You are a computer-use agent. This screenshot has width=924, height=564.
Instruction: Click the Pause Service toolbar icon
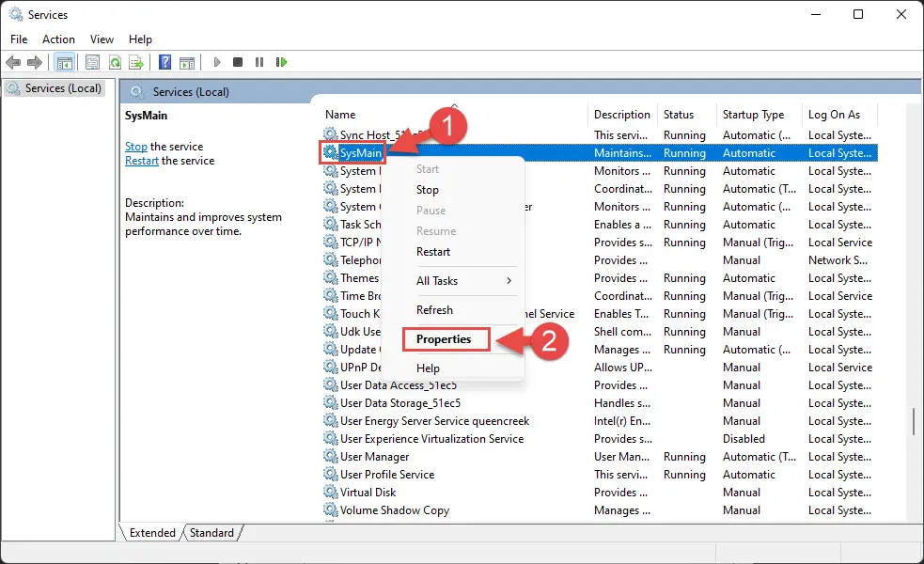click(x=259, y=62)
